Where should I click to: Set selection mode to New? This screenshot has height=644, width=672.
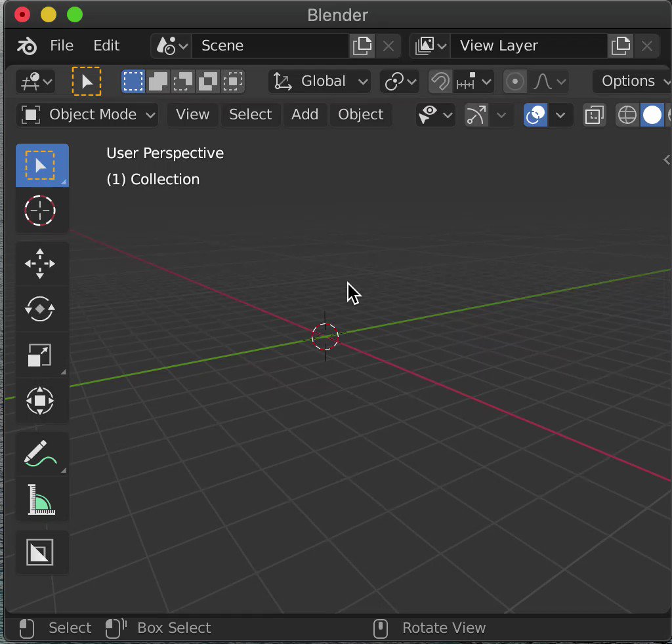tap(133, 81)
